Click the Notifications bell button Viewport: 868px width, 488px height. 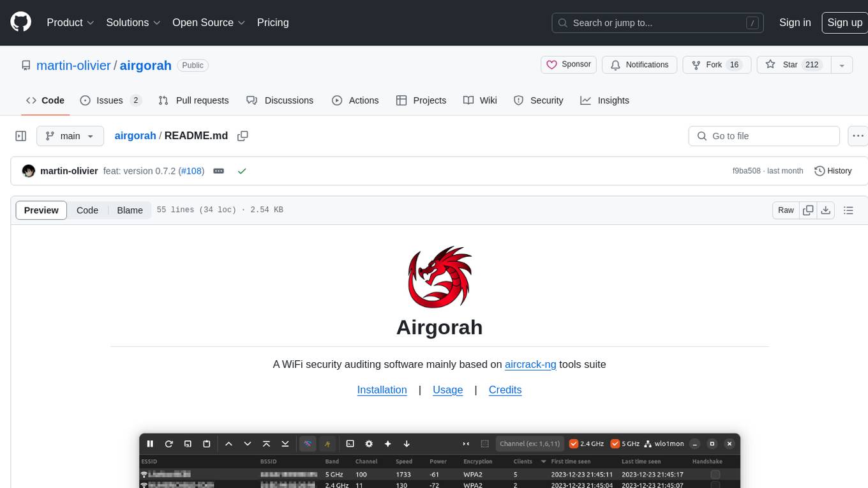tap(640, 65)
